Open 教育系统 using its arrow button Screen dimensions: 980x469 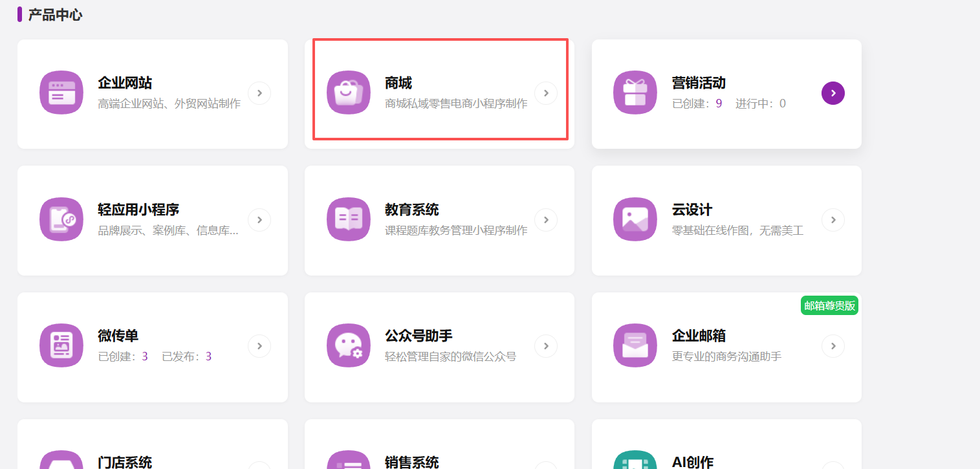(546, 220)
